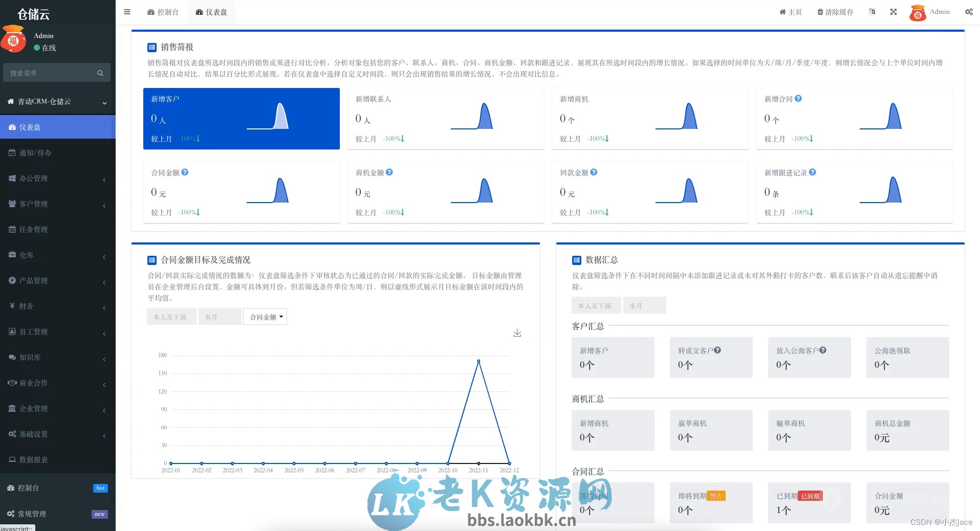Click the 合同金额 help tooltip icon
Image resolution: width=980 pixels, height=531 pixels.
[x=185, y=172]
